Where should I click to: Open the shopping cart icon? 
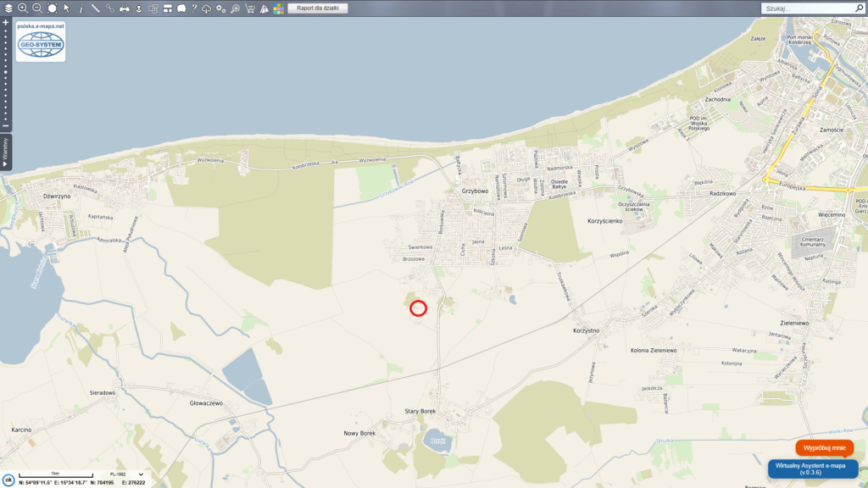coord(250,8)
